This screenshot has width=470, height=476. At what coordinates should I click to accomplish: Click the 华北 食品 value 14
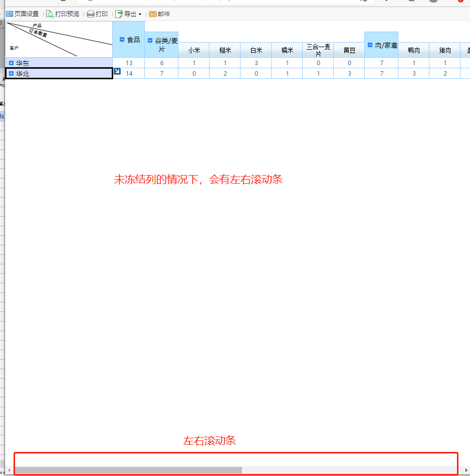pyautogui.click(x=129, y=73)
